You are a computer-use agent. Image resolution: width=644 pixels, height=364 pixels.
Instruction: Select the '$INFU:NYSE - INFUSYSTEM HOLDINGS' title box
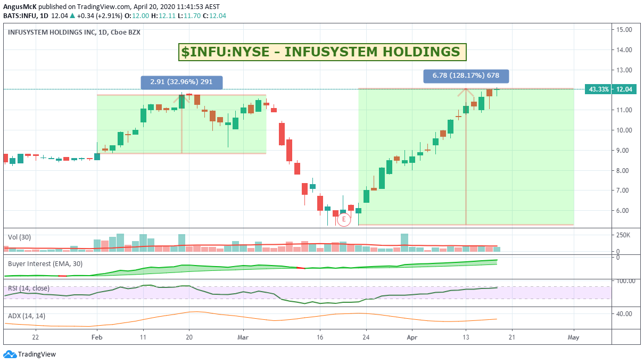[x=323, y=52]
